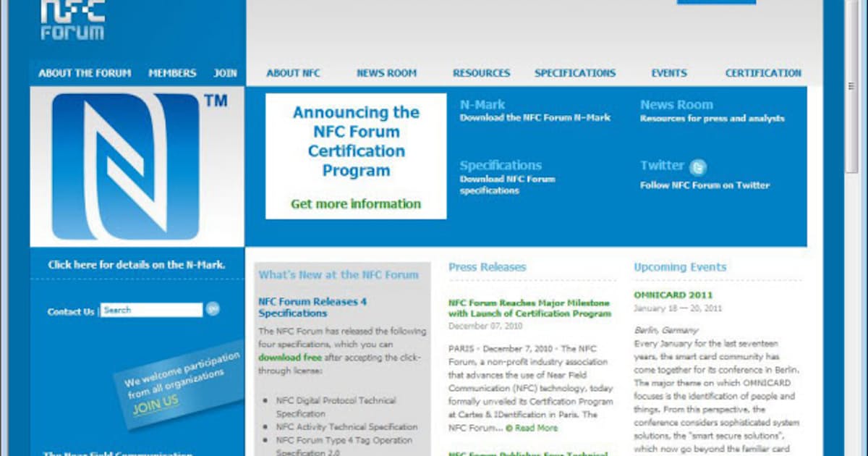
Task: Open the Events navigation item
Action: 669,73
